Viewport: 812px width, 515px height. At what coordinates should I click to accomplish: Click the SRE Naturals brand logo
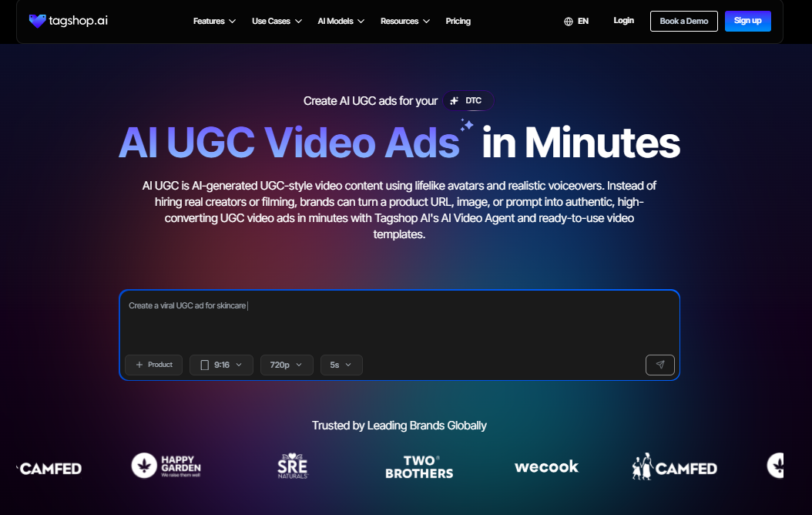tap(293, 466)
